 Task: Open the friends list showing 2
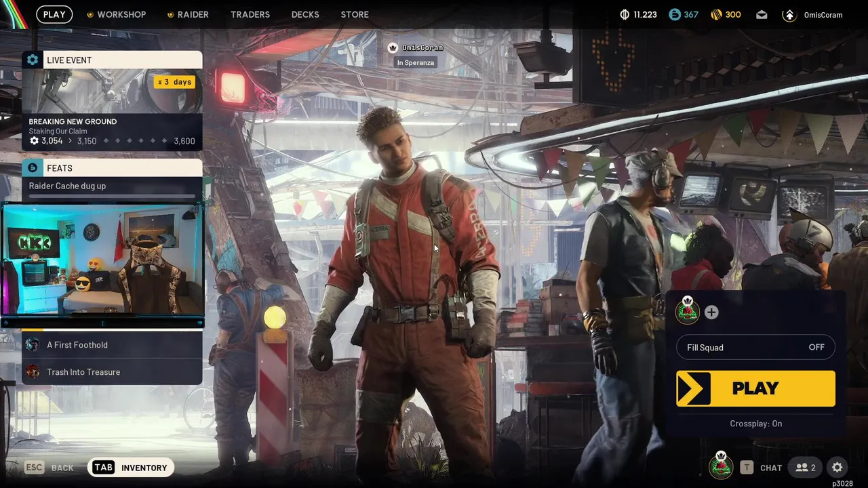(806, 468)
